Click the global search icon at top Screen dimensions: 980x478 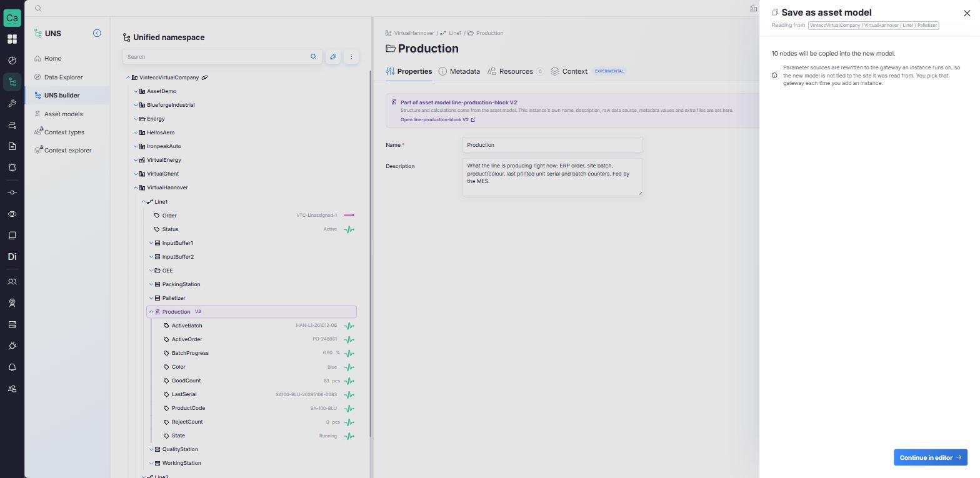(38, 9)
